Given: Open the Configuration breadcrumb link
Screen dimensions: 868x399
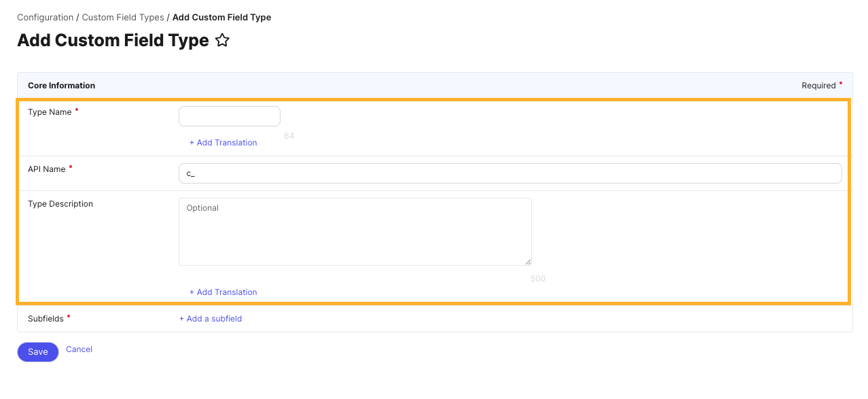Looking at the screenshot, I should (45, 17).
